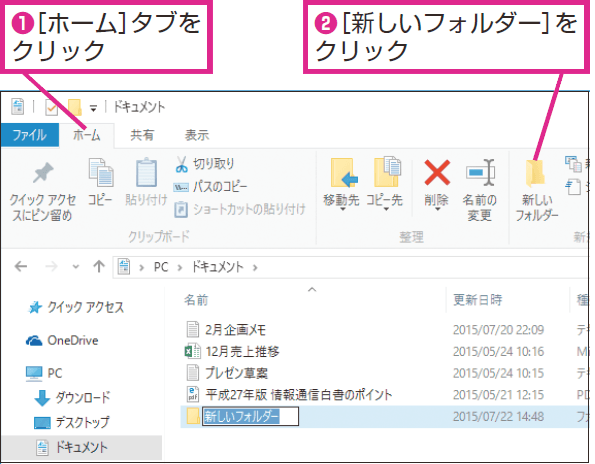
Task: Click the コピー (Copy) ribbon icon
Action: 101,173
